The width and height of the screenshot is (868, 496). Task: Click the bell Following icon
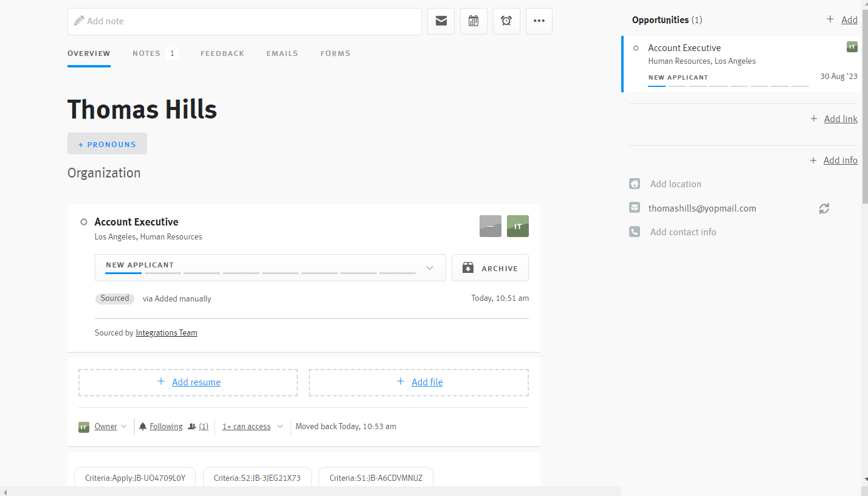[x=143, y=426]
